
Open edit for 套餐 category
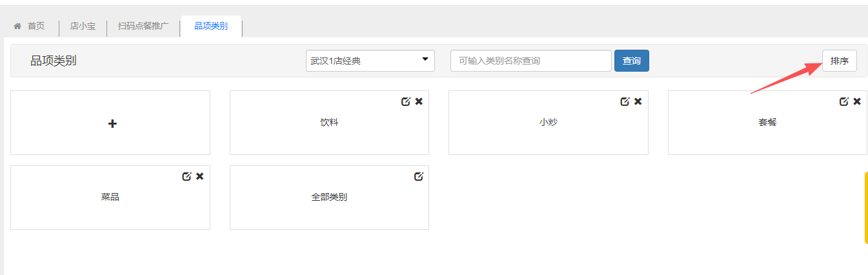pos(843,101)
